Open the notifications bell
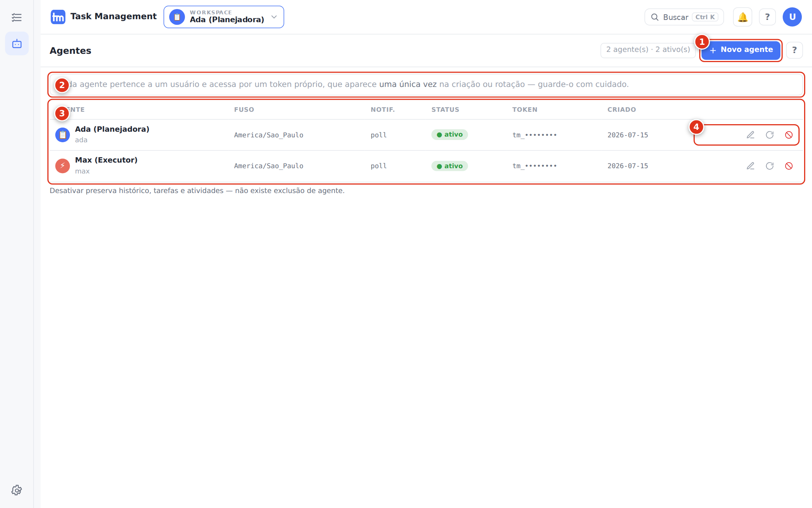Screen dimensions: 812x508 [x=742, y=17]
